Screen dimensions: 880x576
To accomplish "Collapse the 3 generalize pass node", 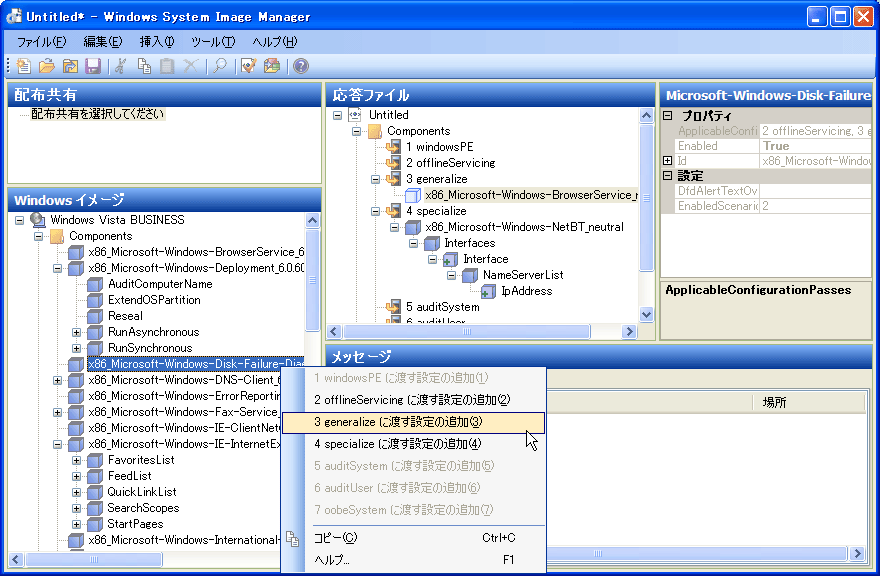I will coord(375,180).
